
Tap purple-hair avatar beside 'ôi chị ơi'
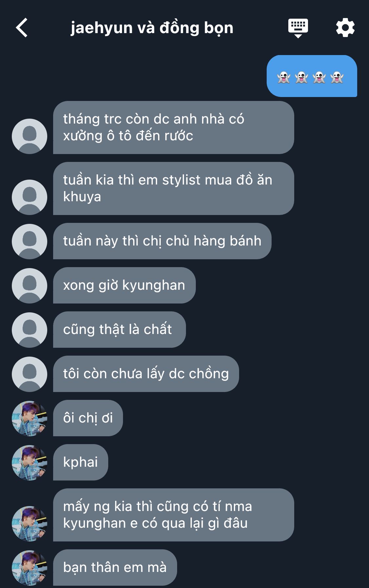[x=30, y=419]
